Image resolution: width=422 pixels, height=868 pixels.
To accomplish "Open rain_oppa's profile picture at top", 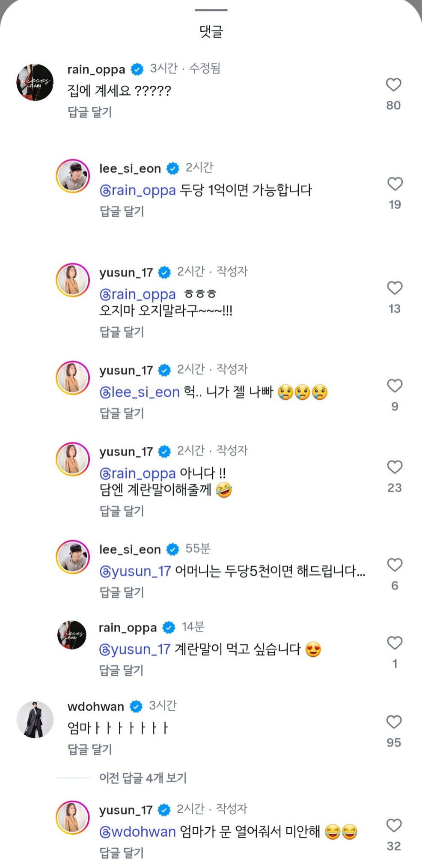I will pyautogui.click(x=35, y=83).
